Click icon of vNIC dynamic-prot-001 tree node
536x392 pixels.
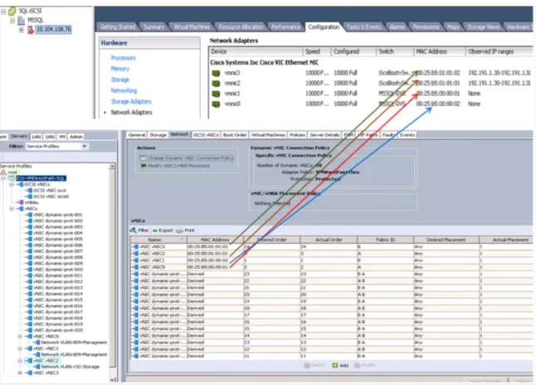click(x=29, y=215)
